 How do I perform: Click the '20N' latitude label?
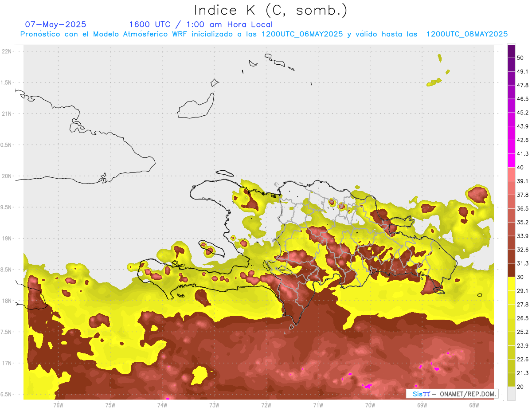7,176
